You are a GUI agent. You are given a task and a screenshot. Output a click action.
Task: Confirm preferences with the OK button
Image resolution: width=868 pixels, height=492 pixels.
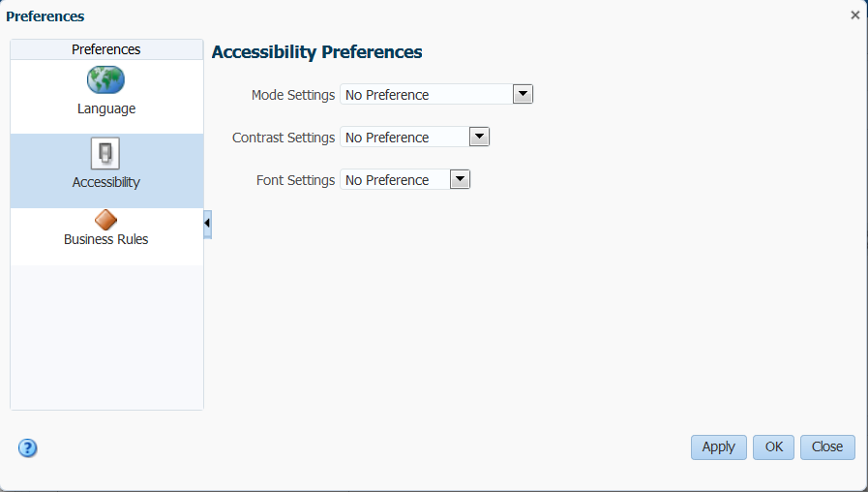point(773,447)
